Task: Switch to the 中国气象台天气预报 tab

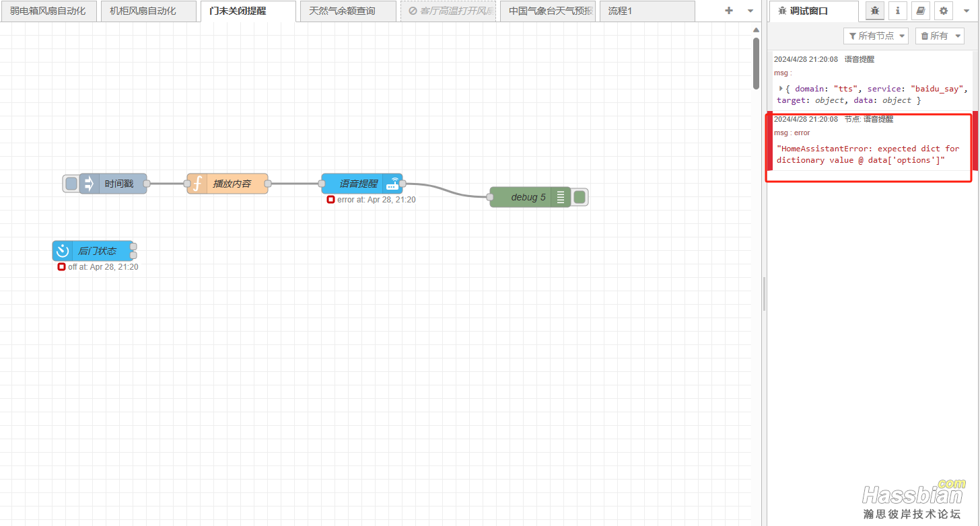Action: [547, 11]
